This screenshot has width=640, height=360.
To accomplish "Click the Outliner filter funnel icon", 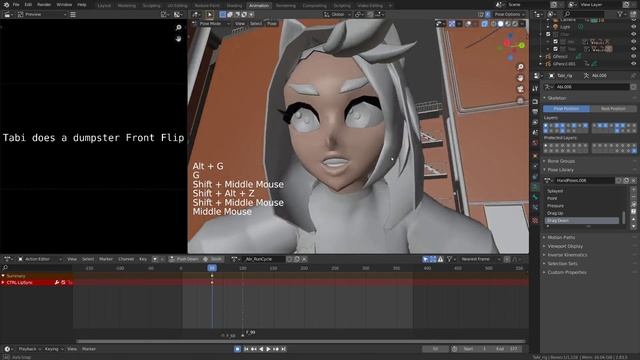I will [x=620, y=14].
